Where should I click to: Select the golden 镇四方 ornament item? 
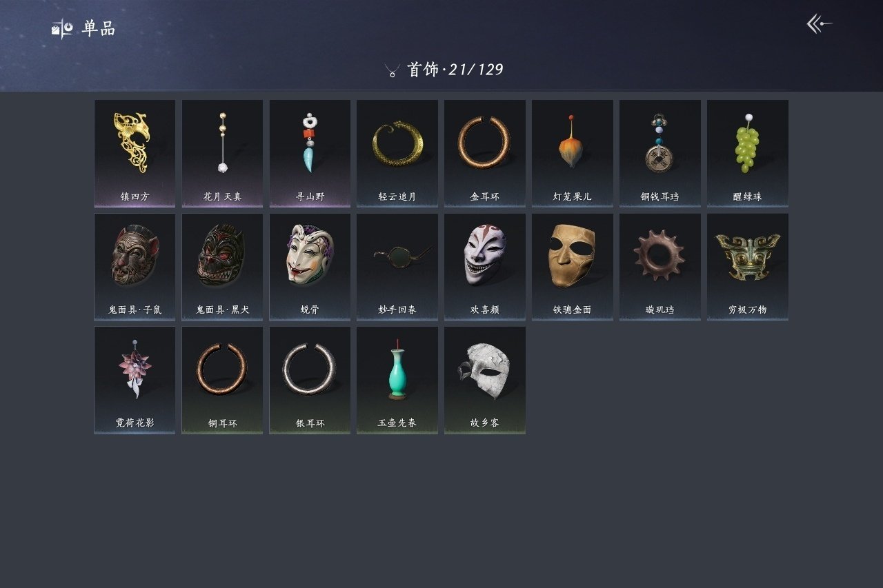tap(135, 154)
